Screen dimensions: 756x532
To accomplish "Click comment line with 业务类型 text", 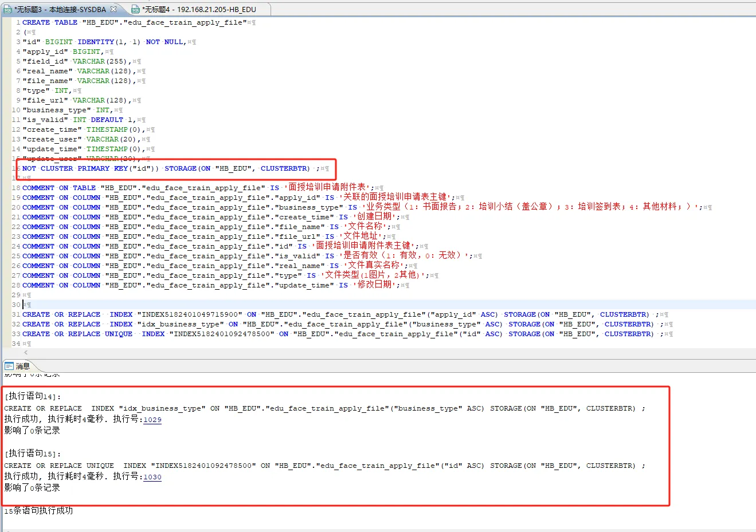I will [362, 207].
